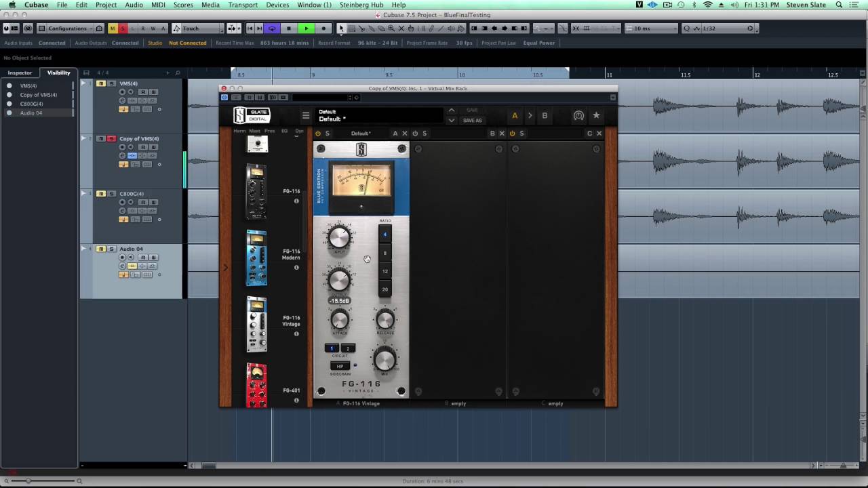Set compressor ratio to 20

tap(384, 289)
